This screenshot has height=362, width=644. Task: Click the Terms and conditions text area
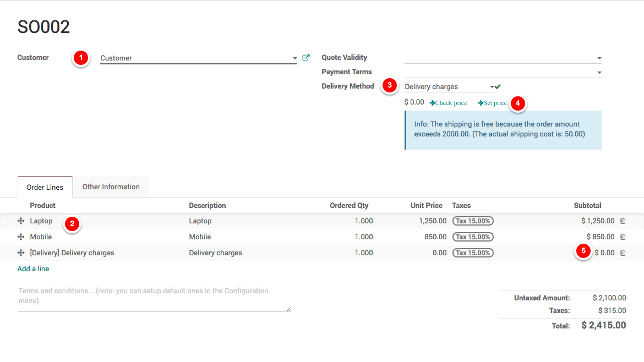click(x=154, y=298)
